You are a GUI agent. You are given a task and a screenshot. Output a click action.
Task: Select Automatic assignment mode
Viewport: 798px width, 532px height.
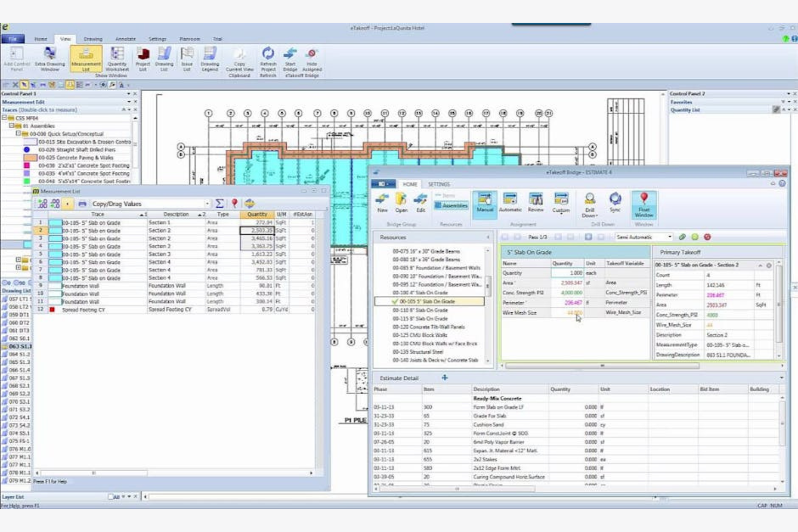pos(510,203)
